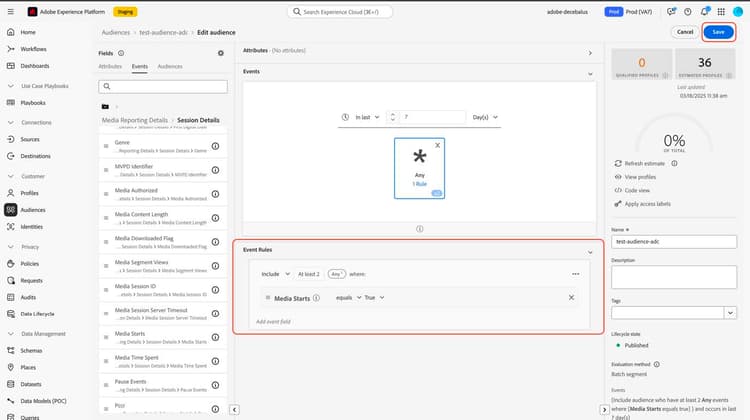This screenshot has height=420, width=750.
Task: Click the Audits sidebar icon
Action: pyautogui.click(x=11, y=297)
